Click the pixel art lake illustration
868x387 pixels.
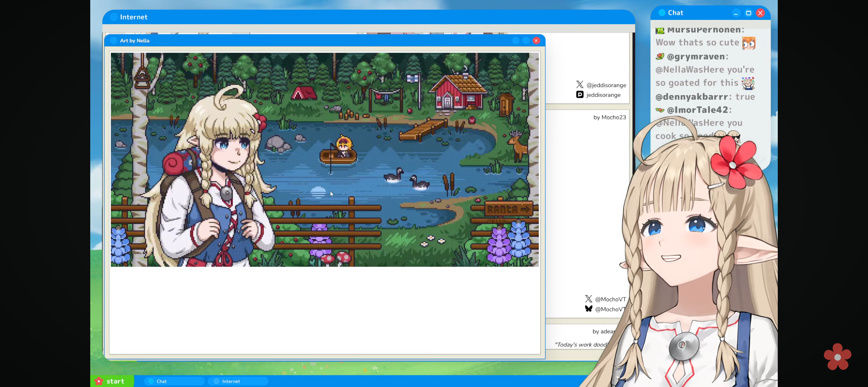(324, 160)
